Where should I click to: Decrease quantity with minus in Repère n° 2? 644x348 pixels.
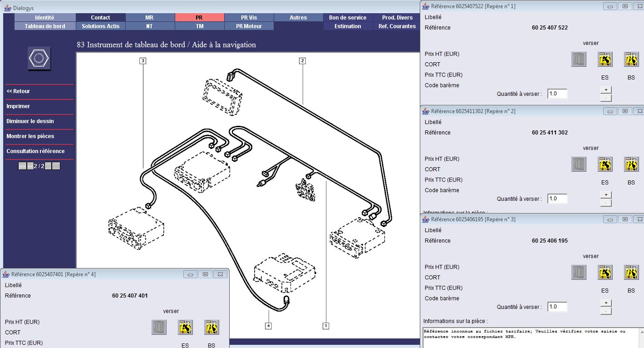606,203
